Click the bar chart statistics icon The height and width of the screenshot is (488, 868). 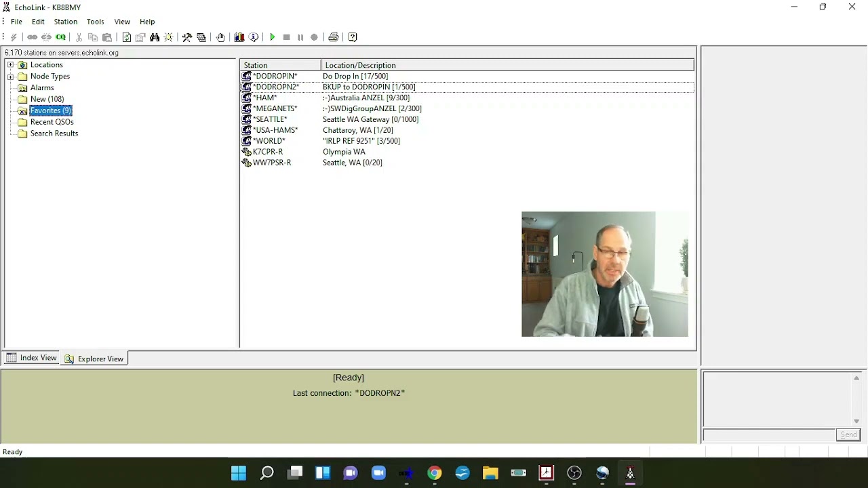(239, 37)
